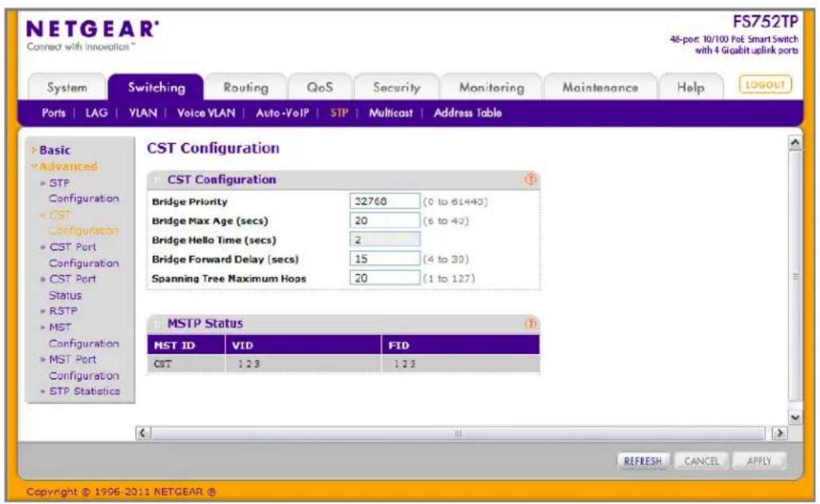Image resolution: width=820 pixels, height=504 pixels.
Task: Go to the Monitoring tab
Action: coord(492,87)
